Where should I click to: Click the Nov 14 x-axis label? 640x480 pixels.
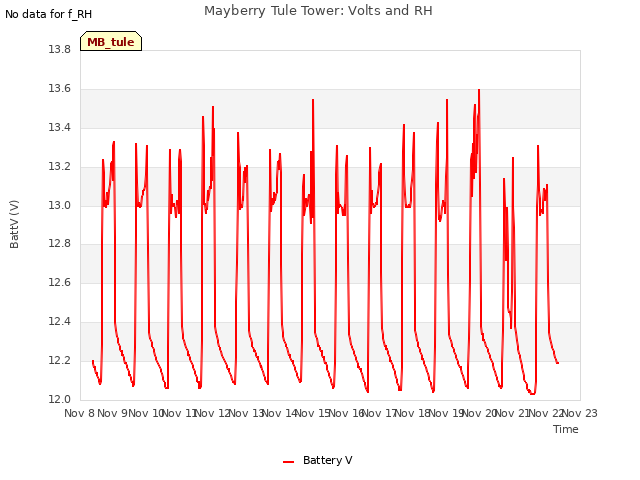point(280,413)
